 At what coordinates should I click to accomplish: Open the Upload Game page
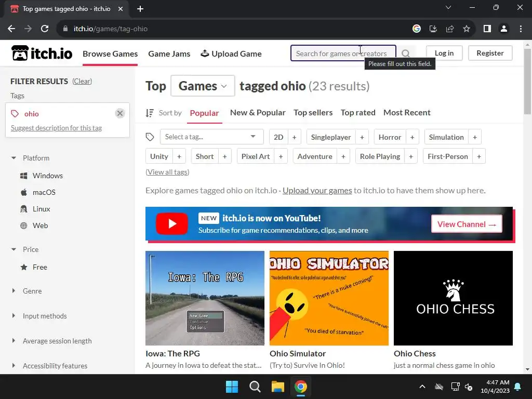click(231, 54)
